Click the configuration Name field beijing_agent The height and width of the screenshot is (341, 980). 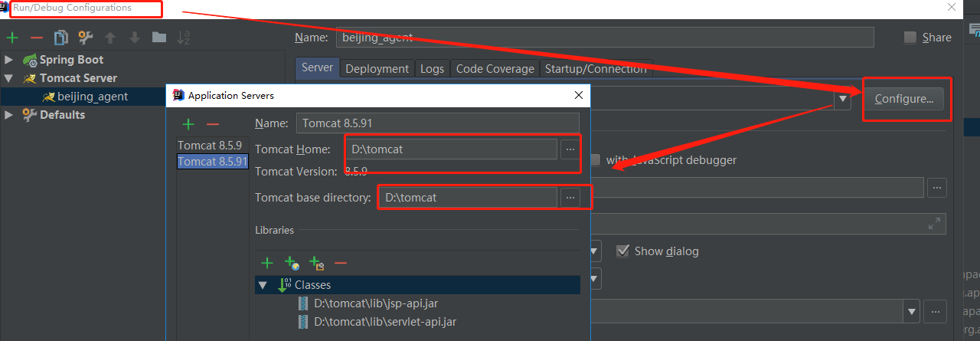click(x=604, y=38)
